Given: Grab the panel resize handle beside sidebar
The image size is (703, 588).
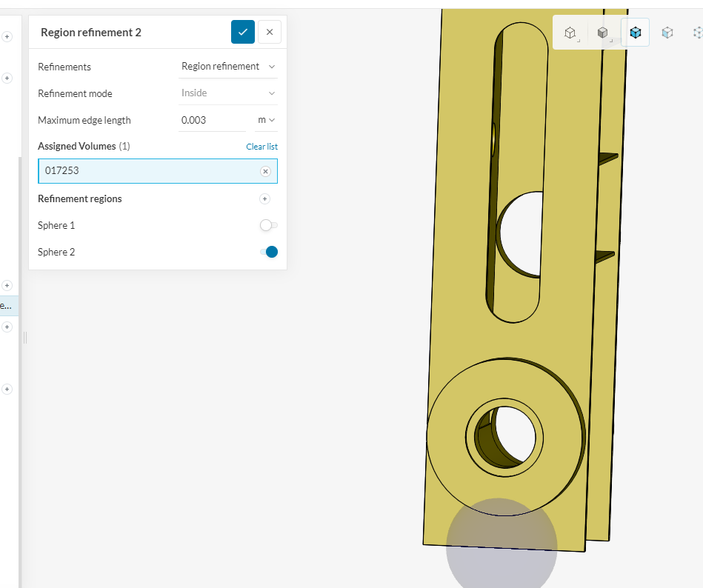Looking at the screenshot, I should (x=25, y=338).
